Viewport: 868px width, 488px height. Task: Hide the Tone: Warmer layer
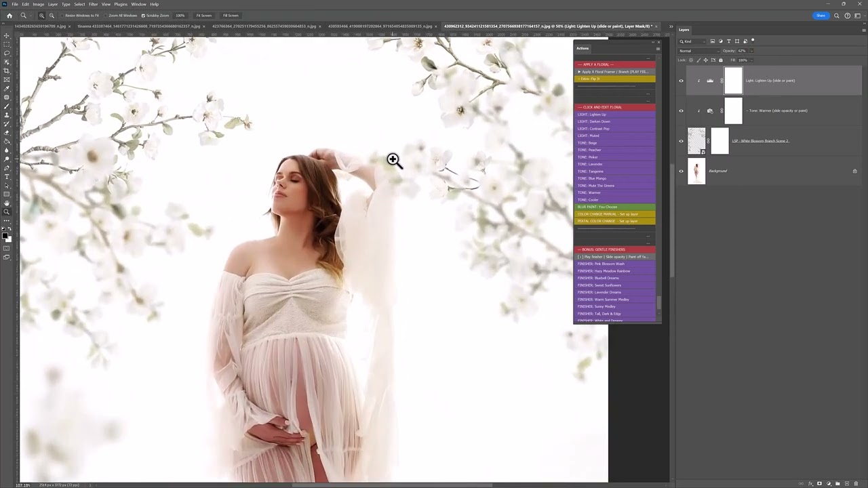point(682,110)
